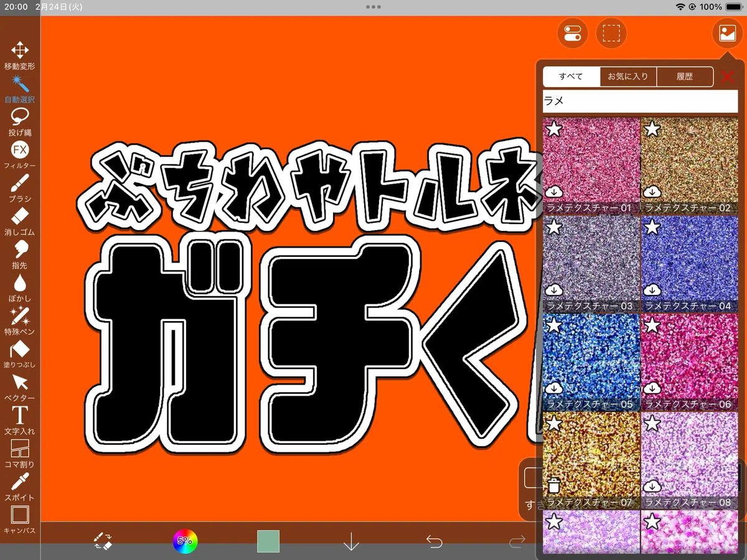Undo the last action
The width and height of the screenshot is (747, 560).
[434, 541]
